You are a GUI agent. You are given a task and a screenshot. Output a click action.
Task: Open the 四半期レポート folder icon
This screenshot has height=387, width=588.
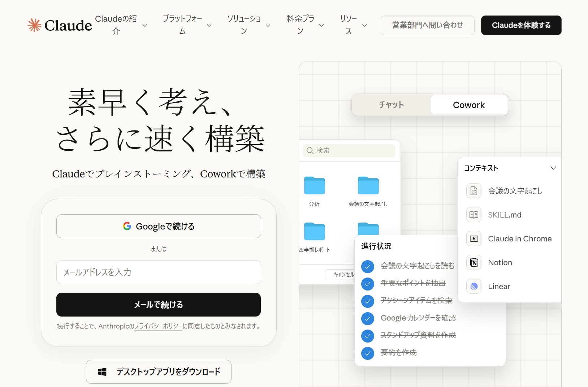point(314,232)
